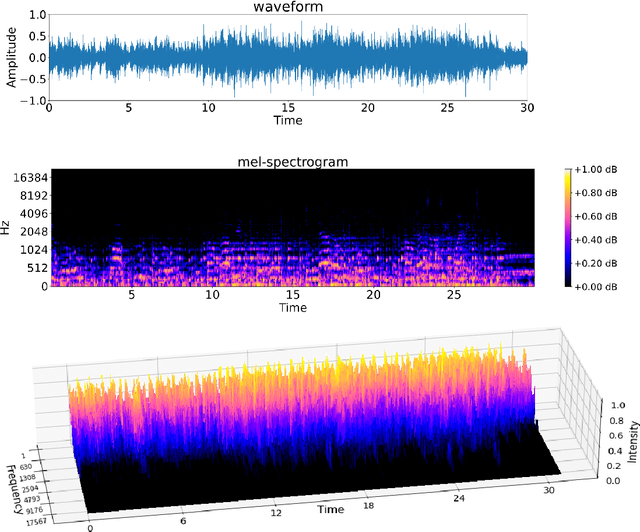Image resolution: width=640 pixels, height=532 pixels.
Task: Select the +0.00 dB colorbar label
Action: coord(605,286)
